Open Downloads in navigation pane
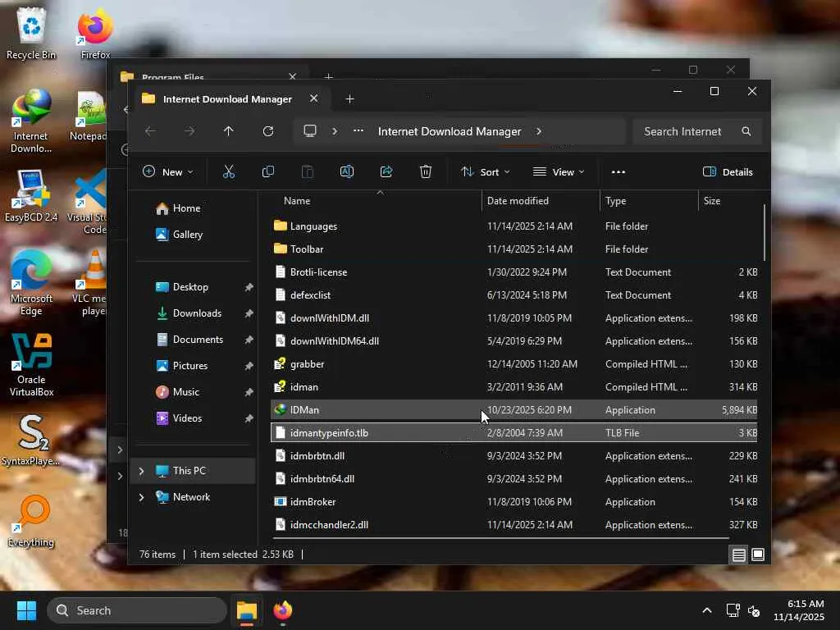Image resolution: width=840 pixels, height=630 pixels. (x=197, y=313)
